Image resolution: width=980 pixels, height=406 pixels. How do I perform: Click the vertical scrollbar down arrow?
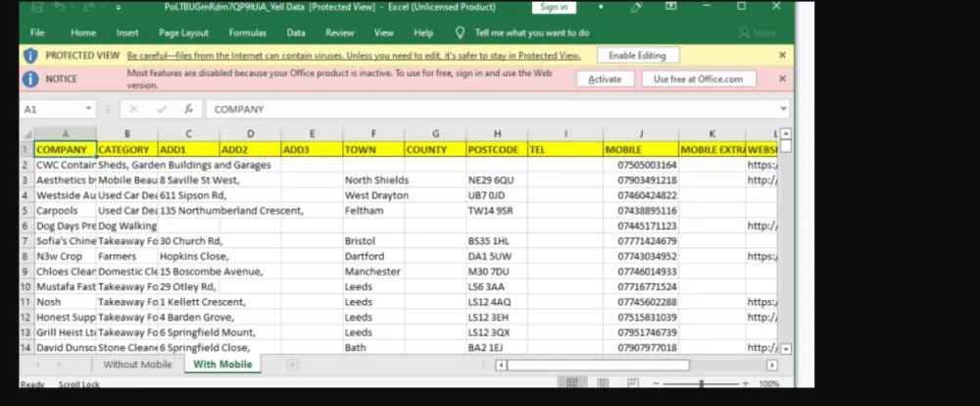[786, 349]
